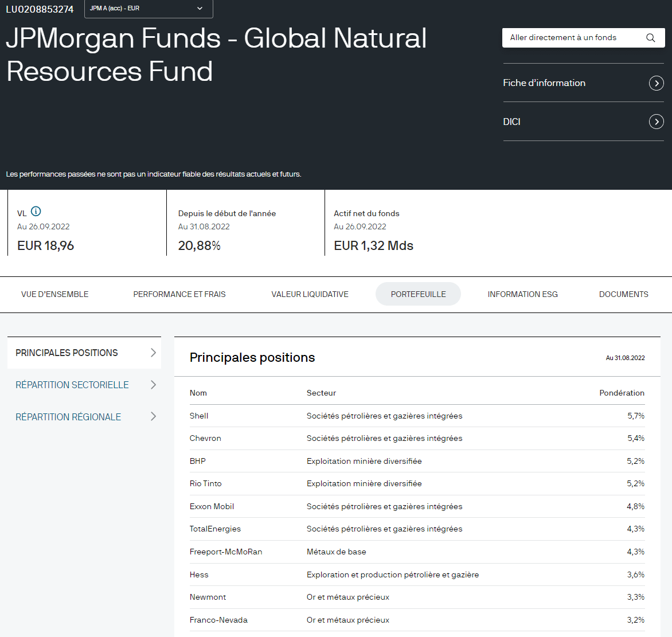Expand the Répartition sectorielle chevron
This screenshot has height=637, width=672.
pyautogui.click(x=153, y=385)
